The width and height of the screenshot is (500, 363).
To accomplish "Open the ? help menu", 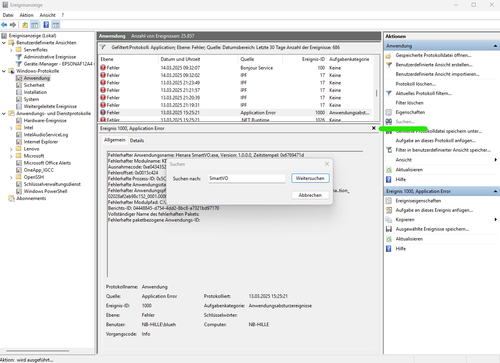I will [x=62, y=15].
